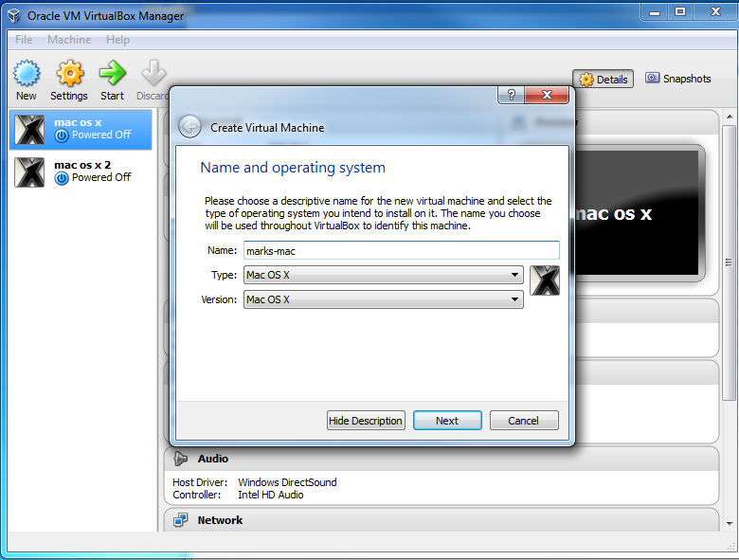This screenshot has height=560, width=739.
Task: Click the help question mark in dialog title bar
Action: 511,95
